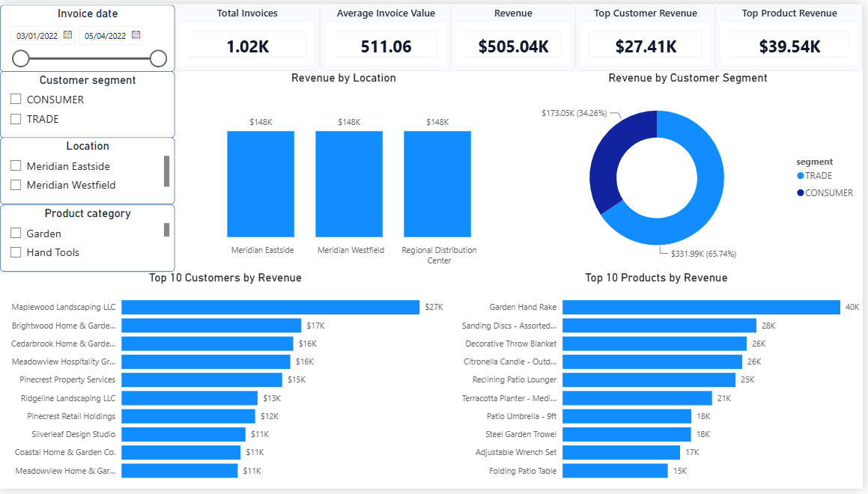Image resolution: width=868 pixels, height=494 pixels.
Task: Click the left handle of the date slider
Action: (20, 58)
